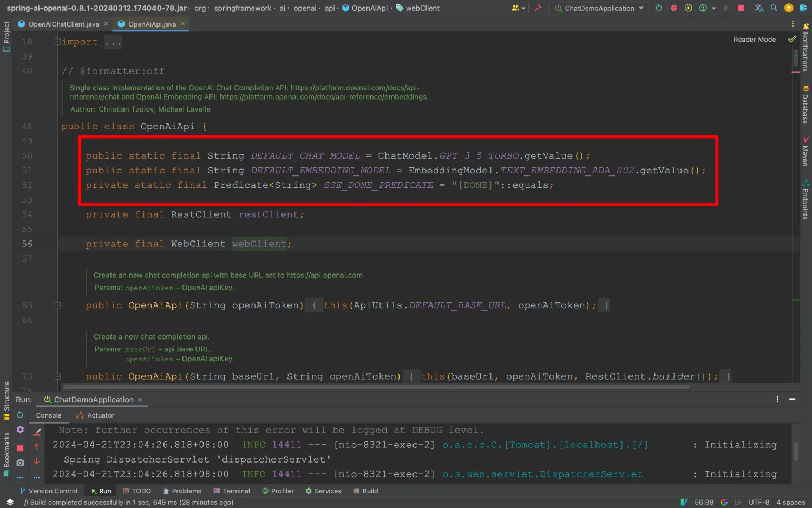The height and width of the screenshot is (508, 812).
Task: Click caret position 56:38 in status bar
Action: [704, 502]
